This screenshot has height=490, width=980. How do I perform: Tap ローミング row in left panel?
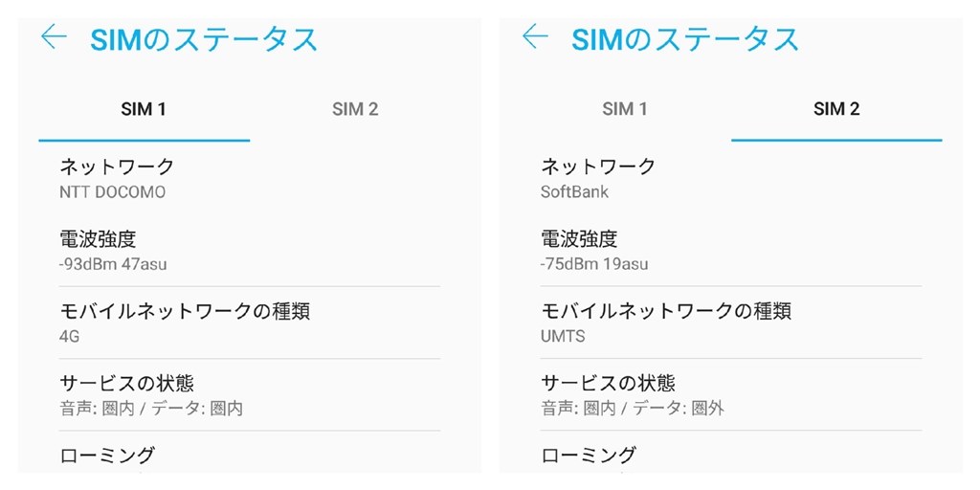tap(107, 456)
